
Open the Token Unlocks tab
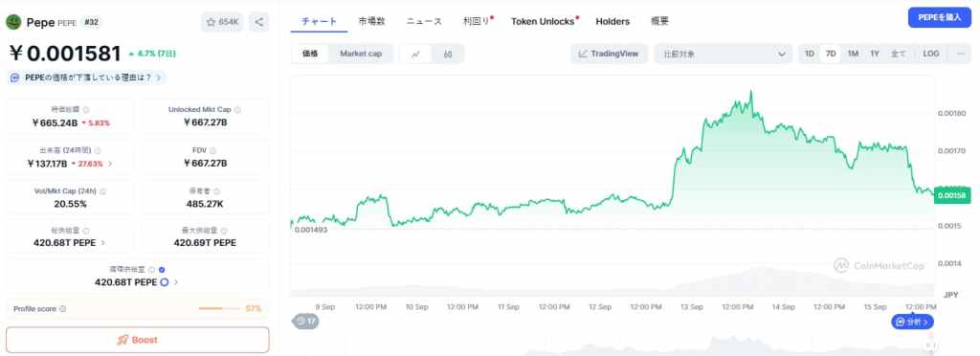point(543,21)
